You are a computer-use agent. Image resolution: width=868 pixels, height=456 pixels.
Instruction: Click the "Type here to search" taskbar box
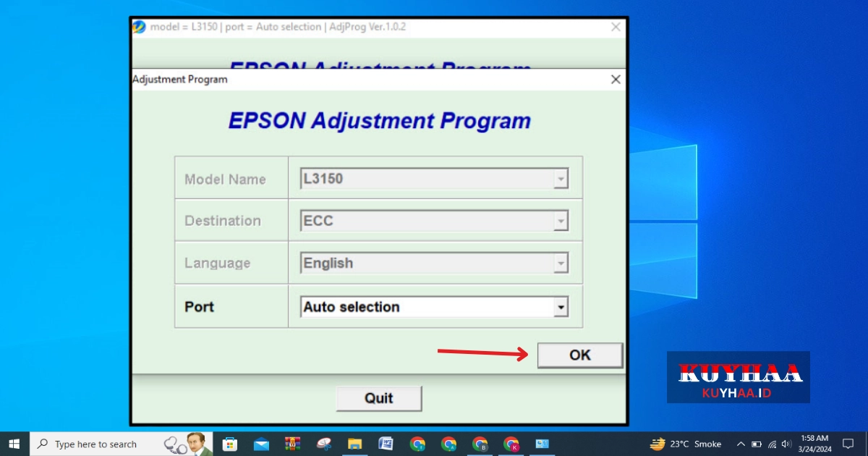pyautogui.click(x=122, y=444)
